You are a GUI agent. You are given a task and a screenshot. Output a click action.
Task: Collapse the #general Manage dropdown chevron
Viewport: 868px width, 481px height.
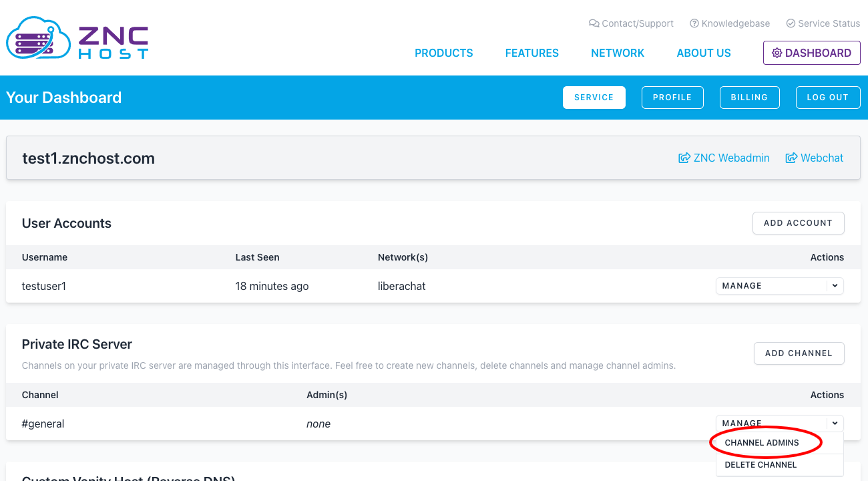835,424
